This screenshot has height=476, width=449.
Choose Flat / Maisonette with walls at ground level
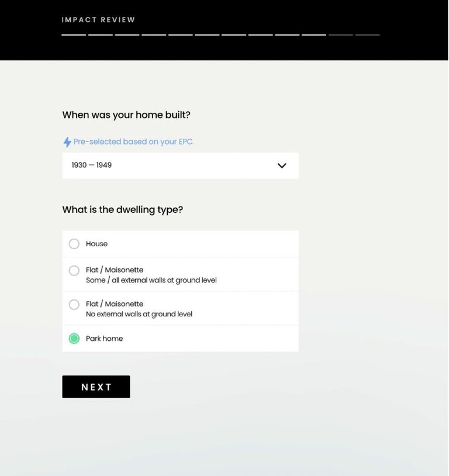click(74, 271)
